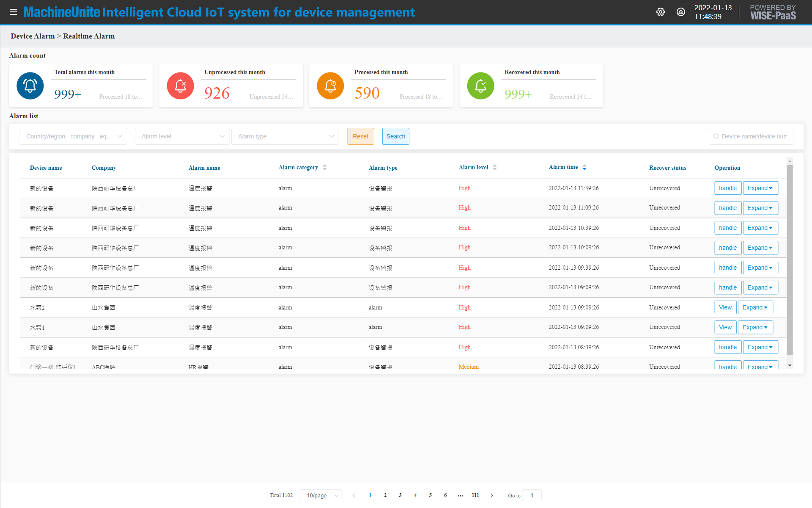Click the user account icon
The image size is (812, 508).
tap(681, 12)
